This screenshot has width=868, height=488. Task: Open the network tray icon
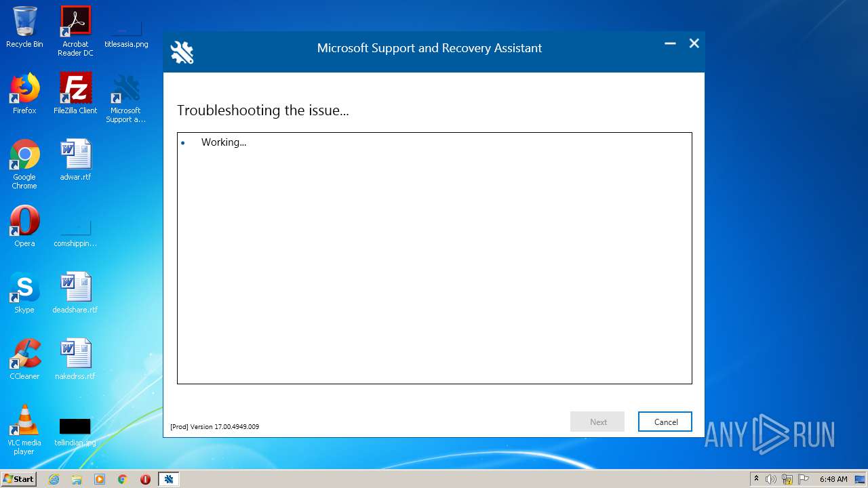click(x=787, y=479)
